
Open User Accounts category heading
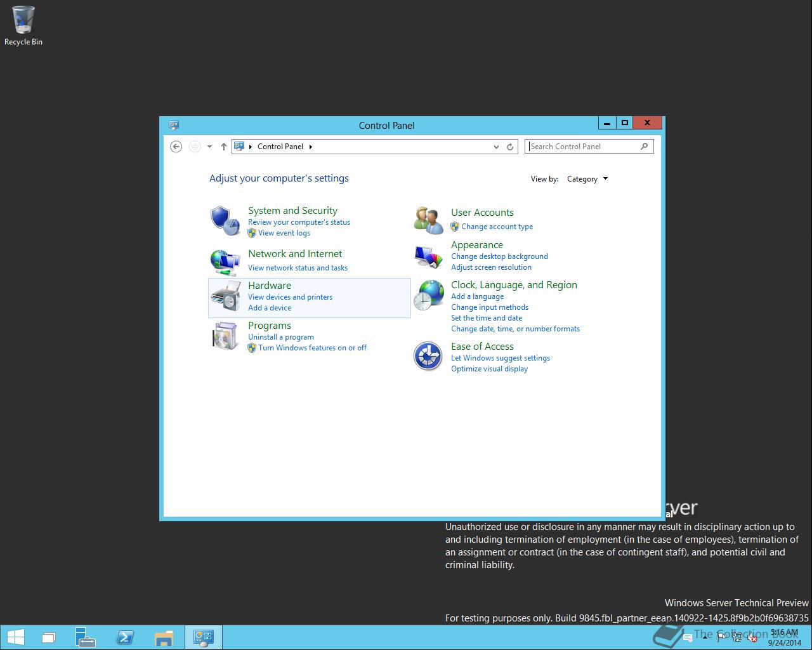point(482,213)
